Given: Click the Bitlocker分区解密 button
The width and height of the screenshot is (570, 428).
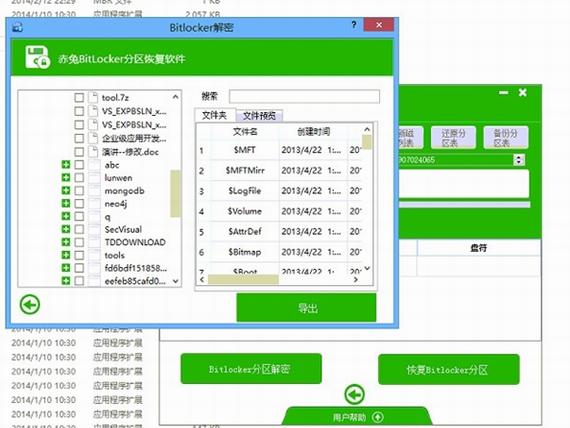Looking at the screenshot, I should (x=251, y=369).
